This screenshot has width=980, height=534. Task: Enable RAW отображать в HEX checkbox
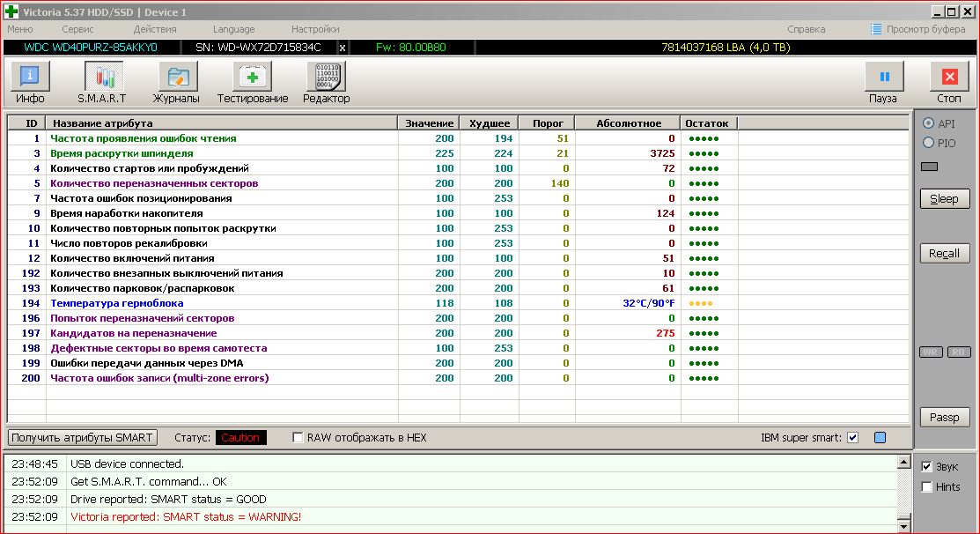pos(298,438)
